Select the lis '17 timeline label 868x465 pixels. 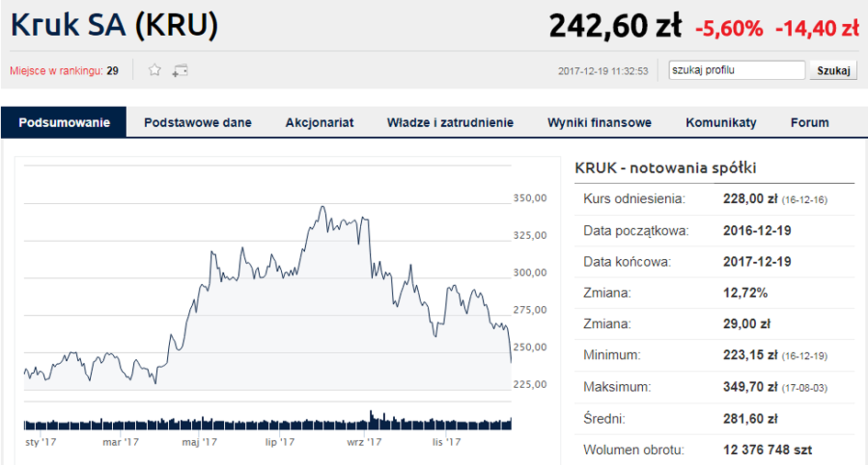(x=446, y=442)
